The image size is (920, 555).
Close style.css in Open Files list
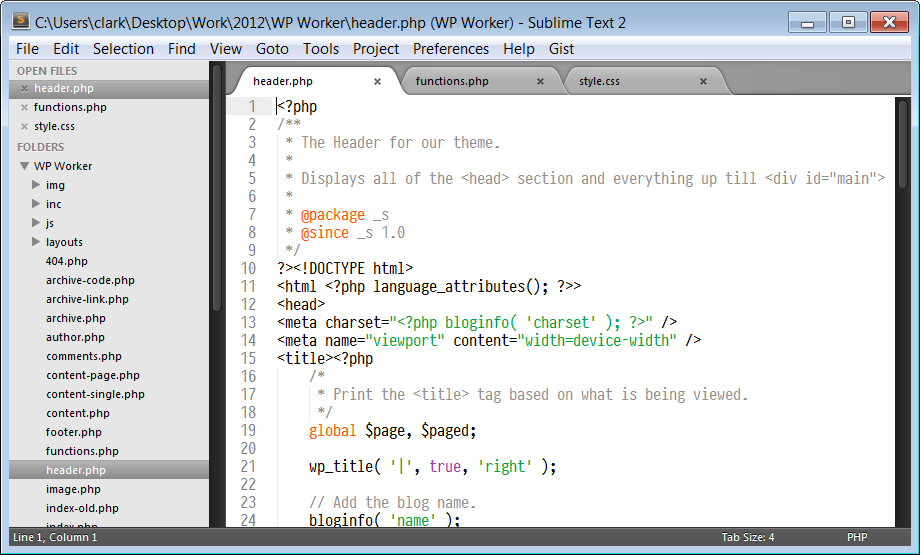click(24, 126)
